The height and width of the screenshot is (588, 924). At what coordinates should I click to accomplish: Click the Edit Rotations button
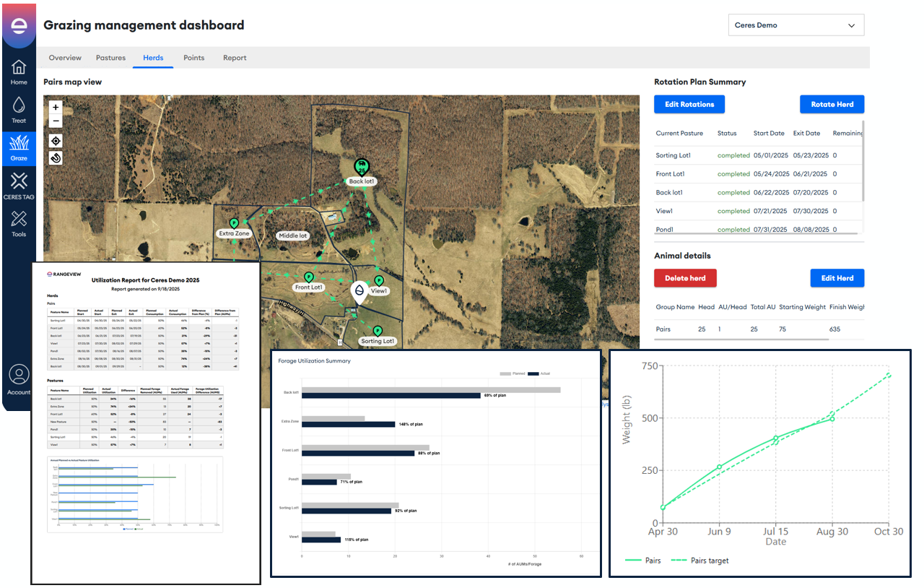click(689, 104)
